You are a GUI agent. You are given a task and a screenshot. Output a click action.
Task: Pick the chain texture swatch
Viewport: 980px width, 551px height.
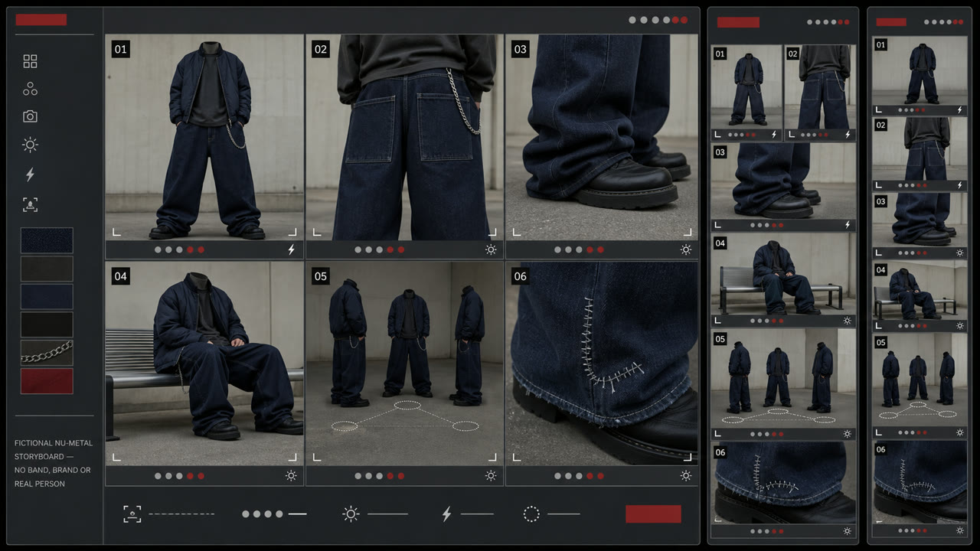tap(47, 353)
